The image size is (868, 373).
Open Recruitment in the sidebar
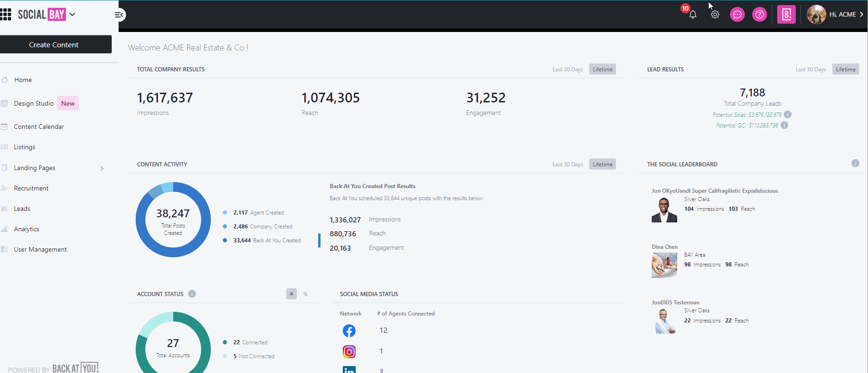pyautogui.click(x=31, y=188)
